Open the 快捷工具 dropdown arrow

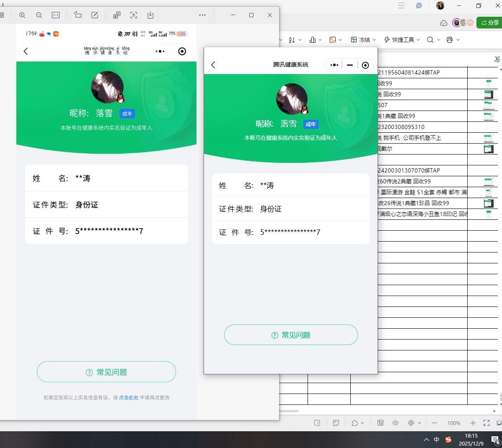(417, 39)
